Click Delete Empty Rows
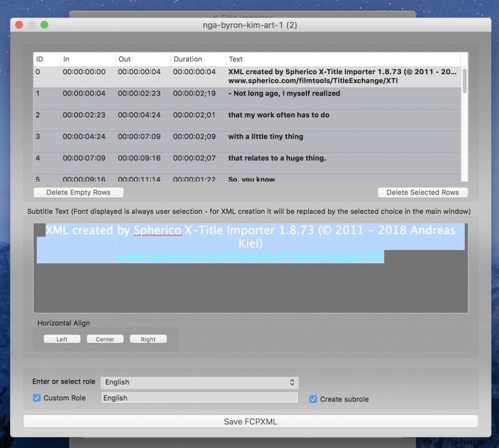This screenshot has width=499, height=448. 78,192
